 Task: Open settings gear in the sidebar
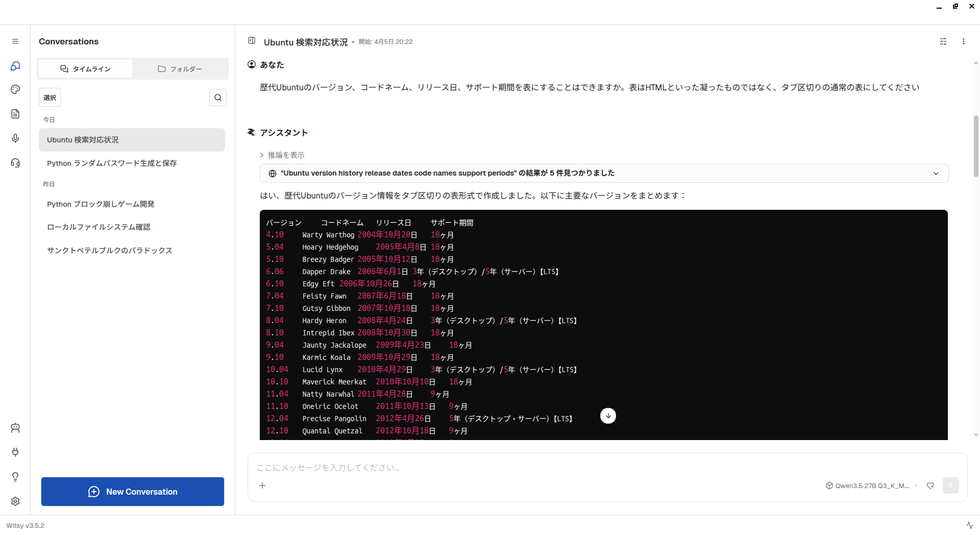tap(15, 501)
